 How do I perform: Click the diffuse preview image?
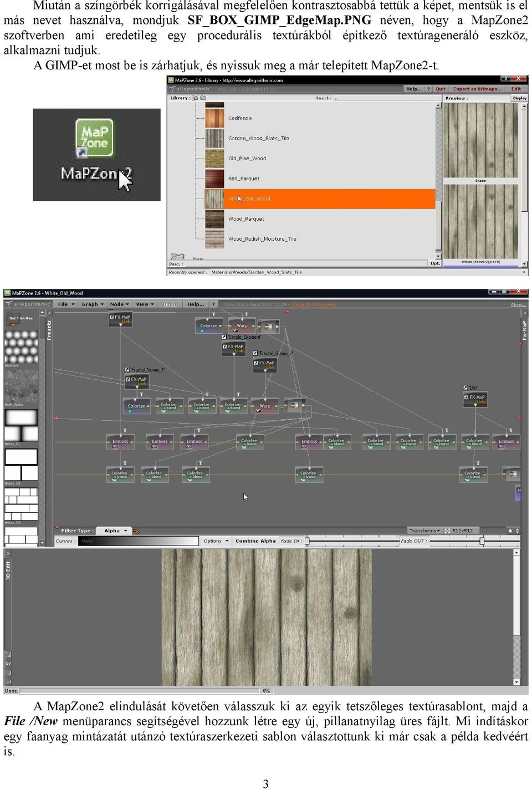pyautogui.click(x=481, y=221)
